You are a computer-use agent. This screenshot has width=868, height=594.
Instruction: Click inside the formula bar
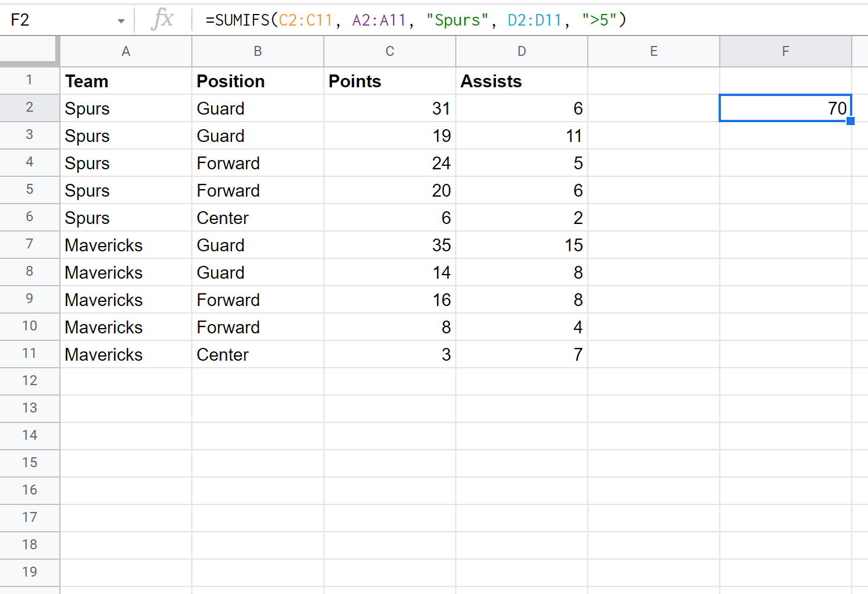tap(407, 20)
